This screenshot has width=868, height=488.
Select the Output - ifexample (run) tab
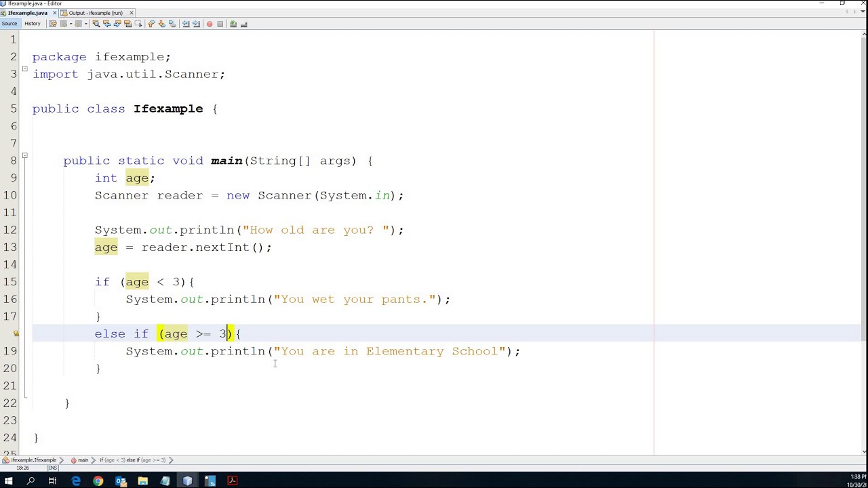click(96, 13)
